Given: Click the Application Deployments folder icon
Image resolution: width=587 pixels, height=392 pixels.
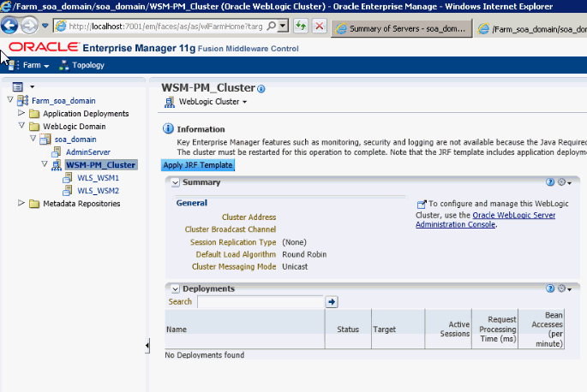Looking at the screenshot, I should pos(34,114).
